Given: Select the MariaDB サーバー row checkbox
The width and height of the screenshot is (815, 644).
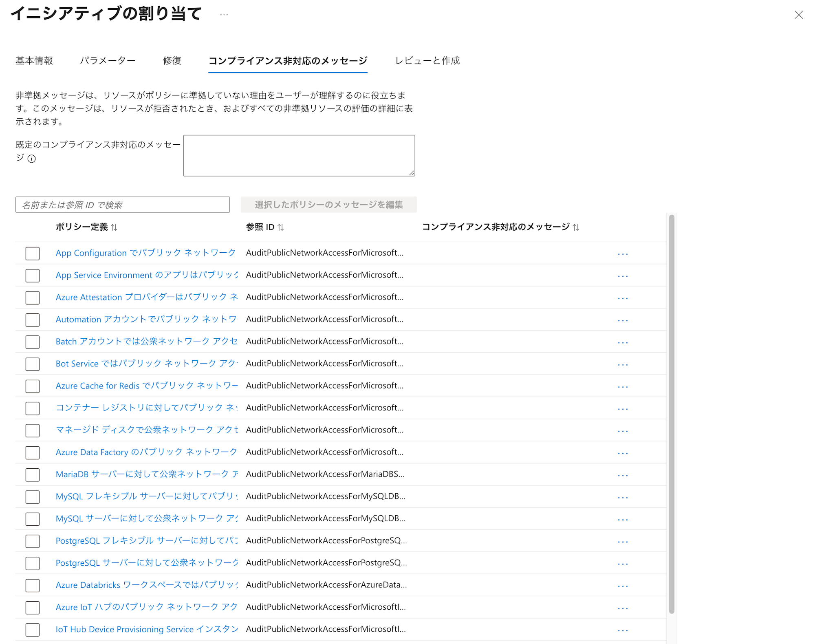Looking at the screenshot, I should [33, 474].
